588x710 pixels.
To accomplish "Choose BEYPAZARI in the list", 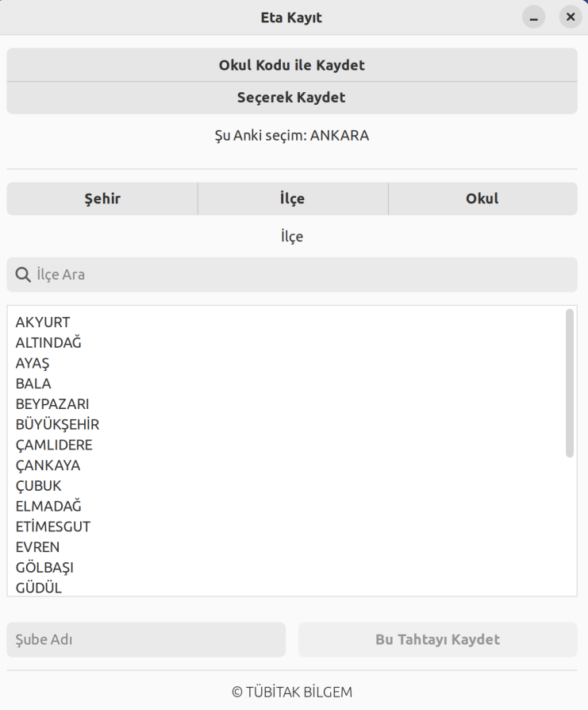I will click(x=52, y=404).
